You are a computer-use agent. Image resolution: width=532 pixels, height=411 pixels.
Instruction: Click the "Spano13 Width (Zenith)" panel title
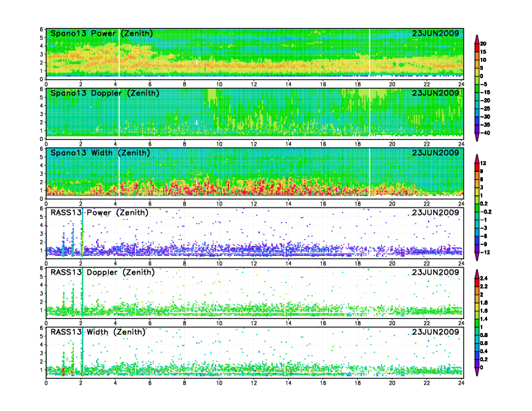(100, 153)
